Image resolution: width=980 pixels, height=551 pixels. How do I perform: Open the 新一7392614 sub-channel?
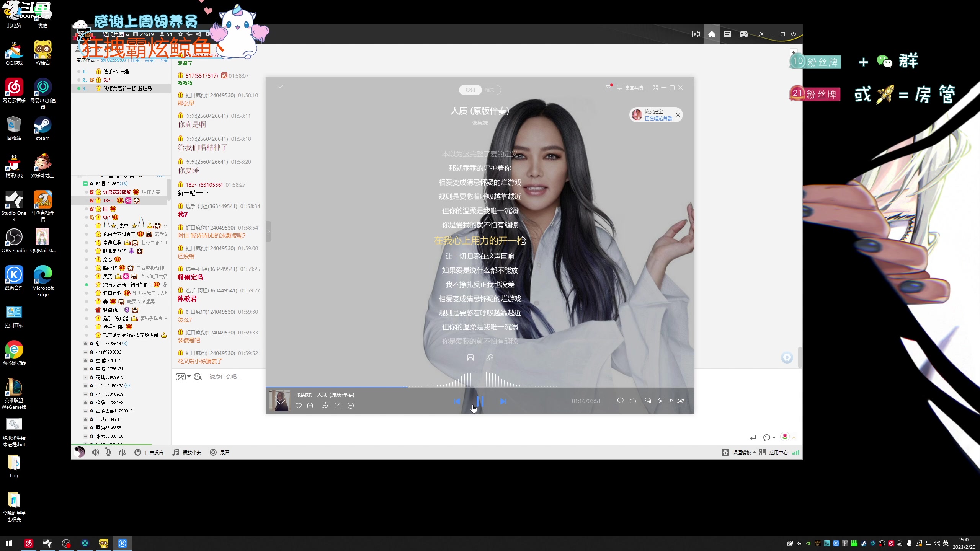click(111, 344)
